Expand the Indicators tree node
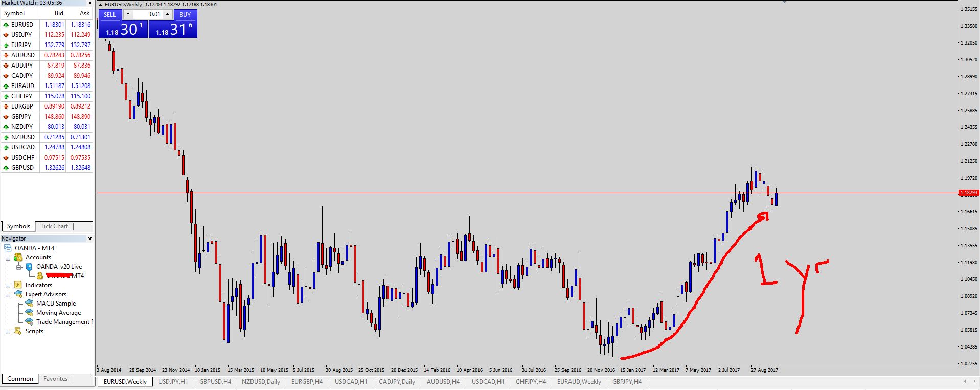 point(8,286)
